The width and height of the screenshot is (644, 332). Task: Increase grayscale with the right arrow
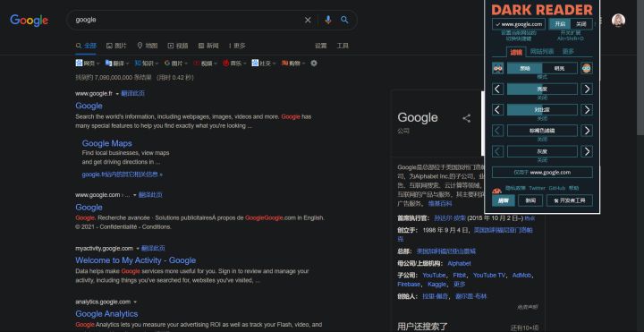[x=587, y=151]
